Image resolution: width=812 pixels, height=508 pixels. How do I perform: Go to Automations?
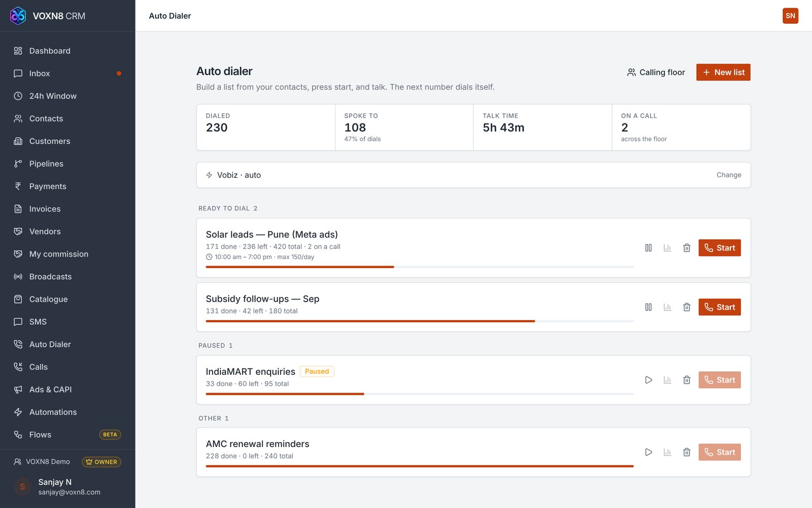(x=67, y=412)
